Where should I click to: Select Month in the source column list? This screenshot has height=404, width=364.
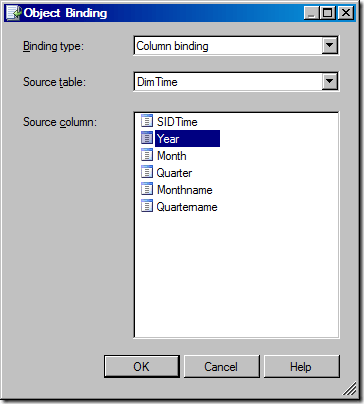coord(172,156)
